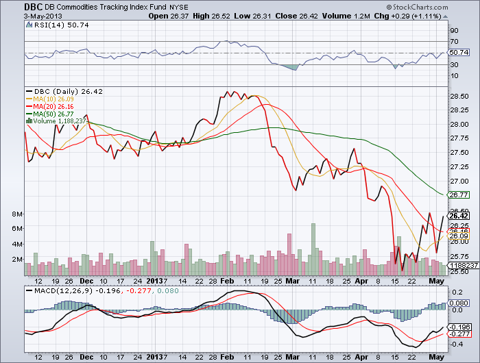Click the green volume bars icon in the legend
480x363 pixels.
pos(29,121)
